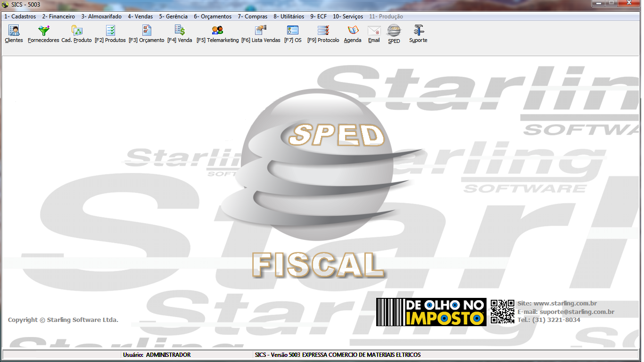The width and height of the screenshot is (644, 362).
Task: Click the Usuário: ADMINISTRADOR status bar entry
Action: 157,355
